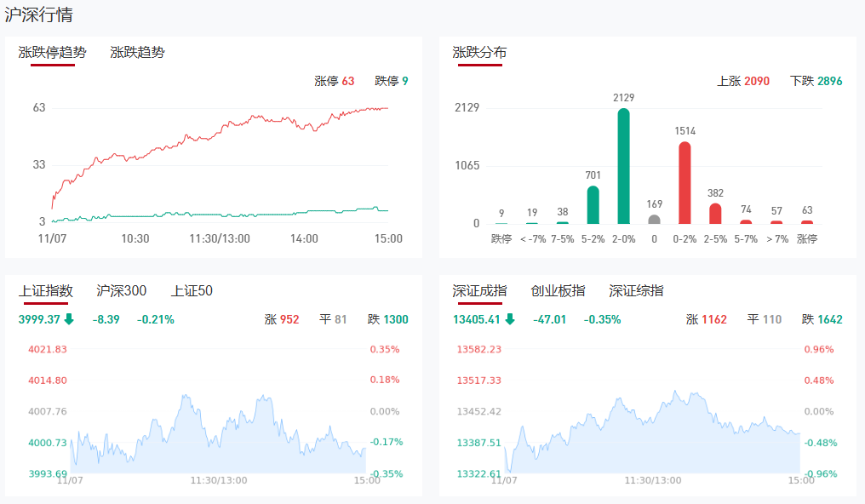Click the 下跌 2896 summary label
Screen dimensions: 865x504
816,82
